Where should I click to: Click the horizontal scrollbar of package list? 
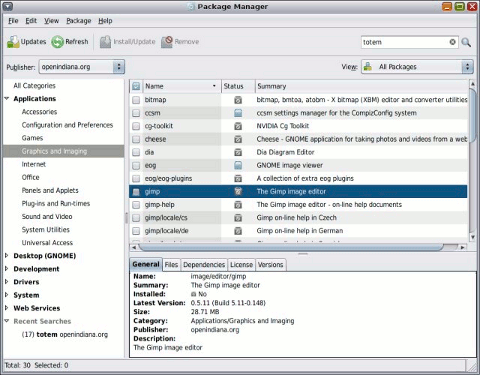(x=291, y=247)
